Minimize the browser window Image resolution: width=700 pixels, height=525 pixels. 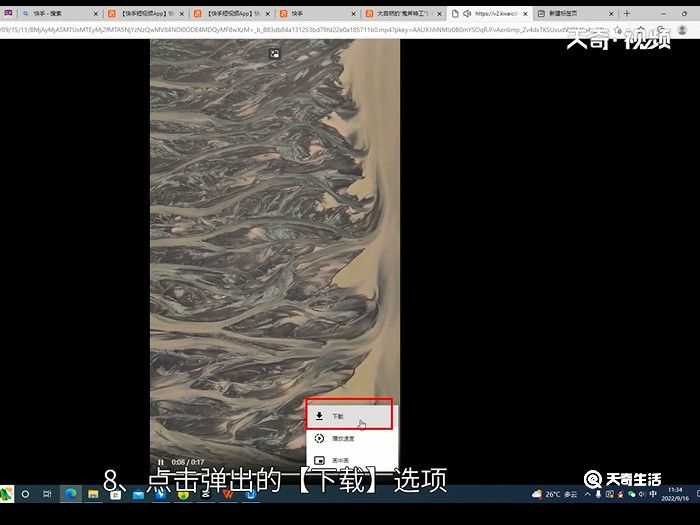pos(663,13)
